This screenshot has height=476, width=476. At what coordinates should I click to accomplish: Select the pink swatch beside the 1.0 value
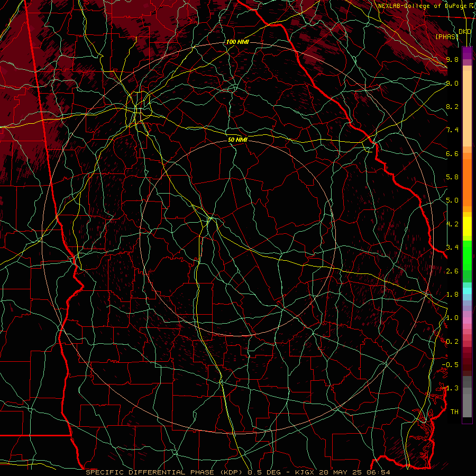pos(467,320)
